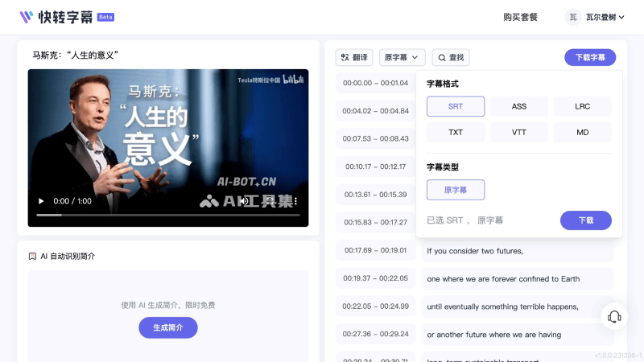This screenshot has width=644, height=362.
Task: Click the 下载 button in the popup
Action: pos(585,220)
